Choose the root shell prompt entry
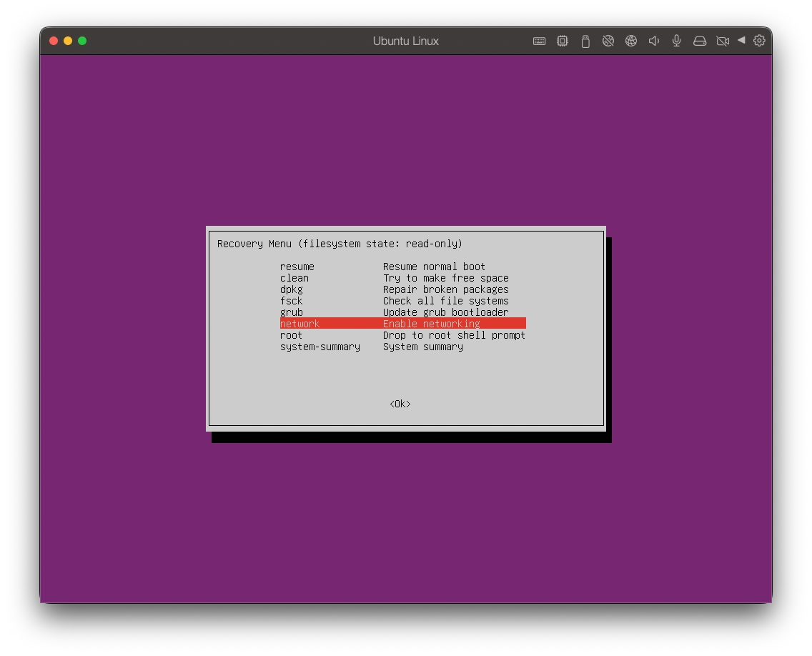Viewport: 812px width, 656px height. tap(403, 335)
